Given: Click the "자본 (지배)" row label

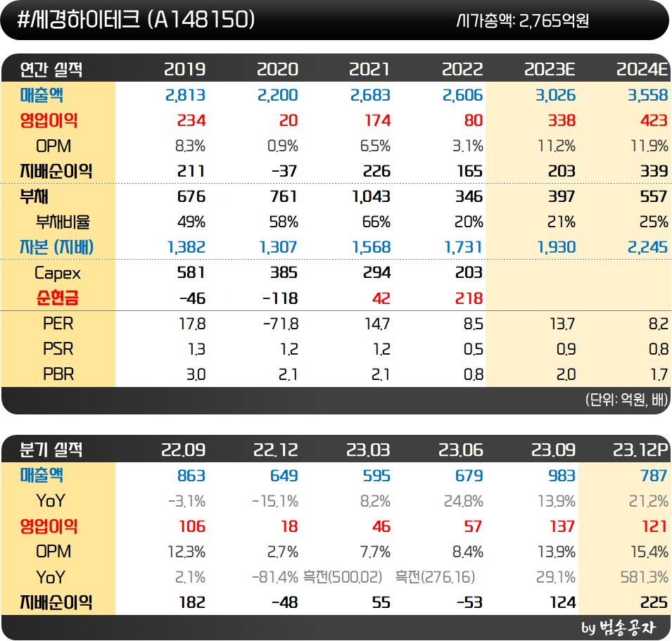Looking at the screenshot, I should point(56,247).
